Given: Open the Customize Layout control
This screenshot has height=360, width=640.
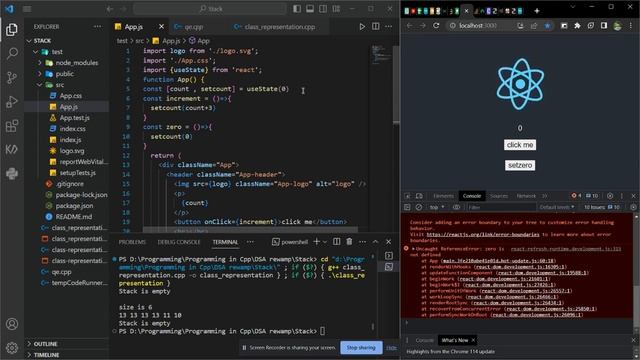Looking at the screenshot, I should [x=336, y=9].
